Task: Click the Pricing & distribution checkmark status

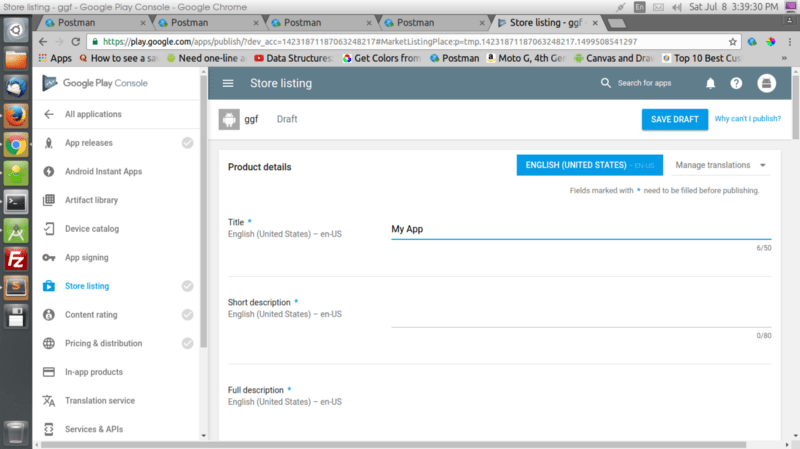Action: coord(188,343)
